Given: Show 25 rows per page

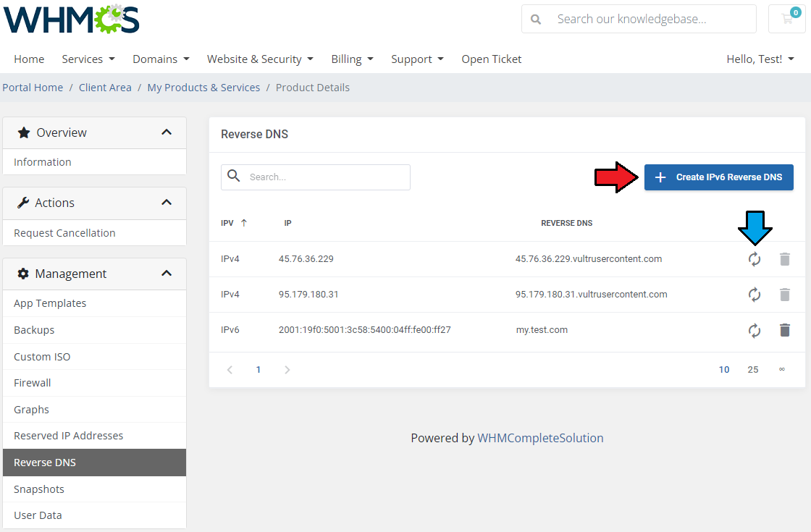Looking at the screenshot, I should [753, 370].
